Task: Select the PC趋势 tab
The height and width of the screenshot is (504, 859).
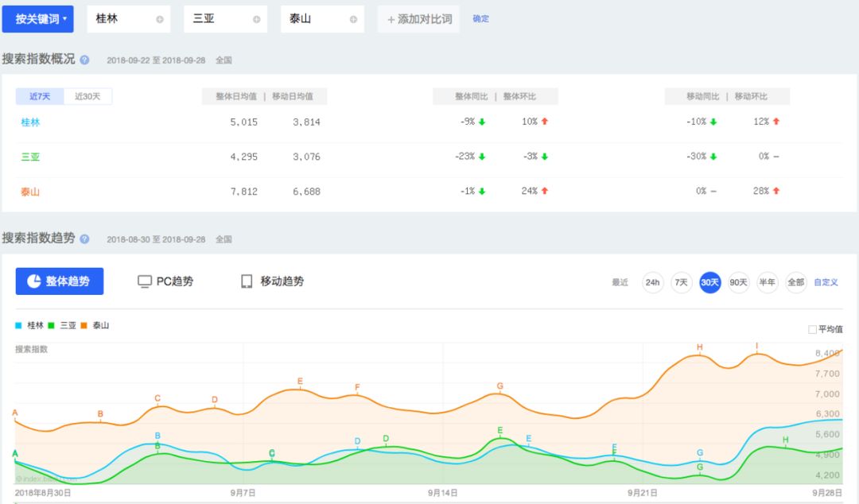Action: [165, 281]
